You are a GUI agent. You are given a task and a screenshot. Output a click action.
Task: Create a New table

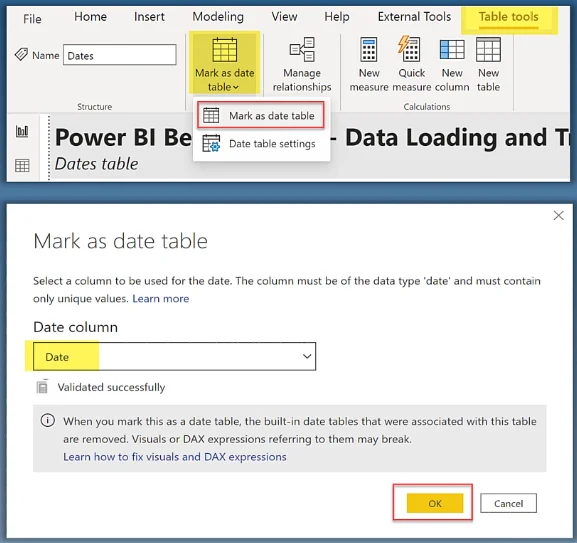tap(488, 64)
